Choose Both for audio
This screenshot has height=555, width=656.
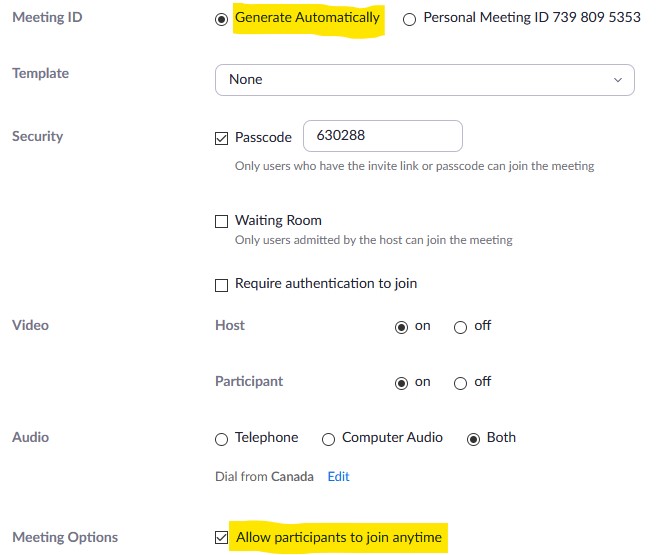pyautogui.click(x=473, y=439)
